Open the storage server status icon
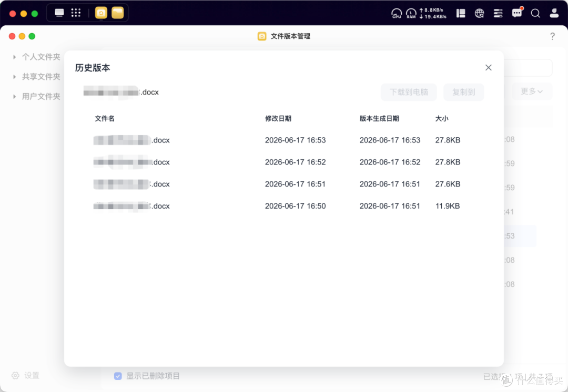The width and height of the screenshot is (568, 392). (x=498, y=13)
